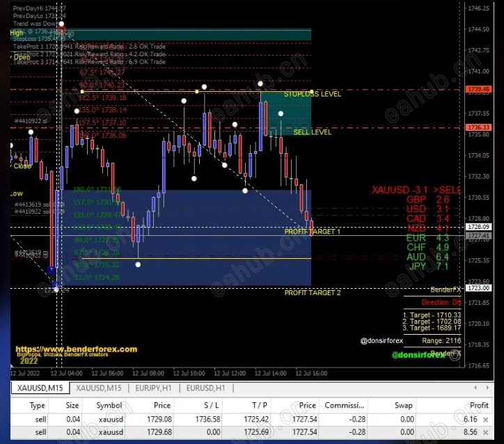
Task: Click the 1. Target - 1710.33 text
Action: coord(432,315)
